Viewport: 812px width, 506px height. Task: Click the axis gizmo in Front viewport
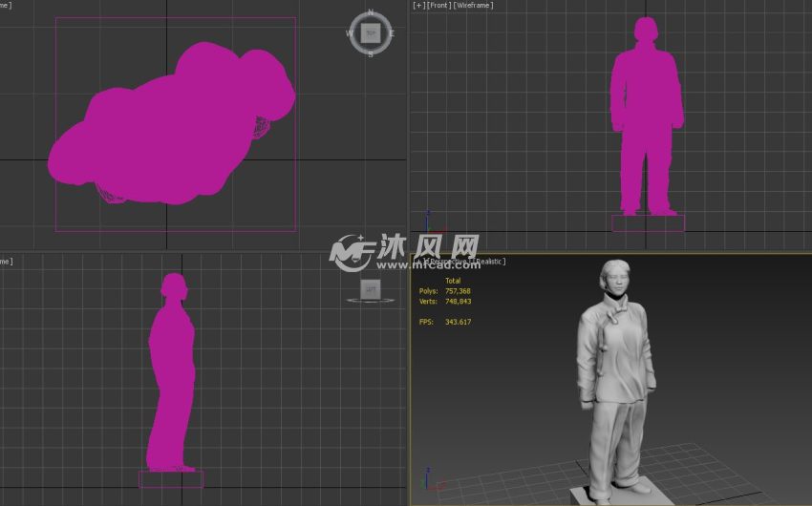coord(427,222)
